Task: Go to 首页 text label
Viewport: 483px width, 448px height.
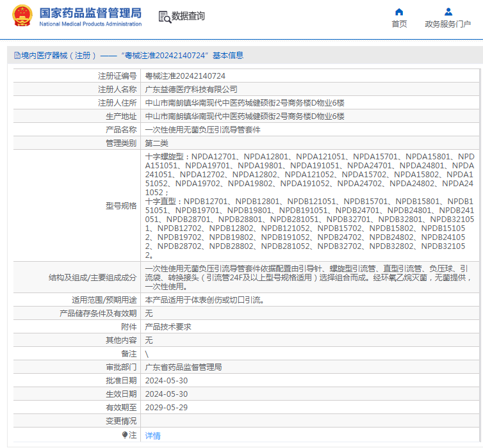Action: coord(399,24)
